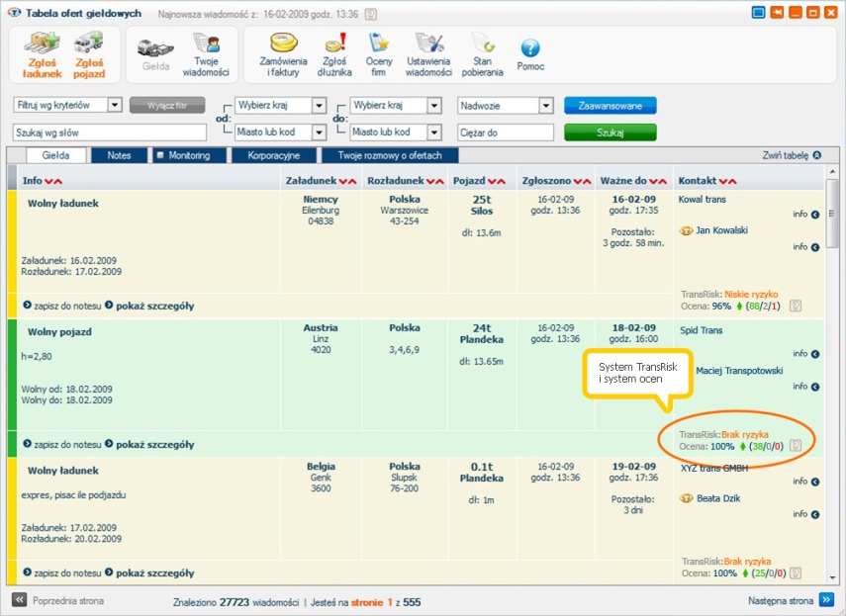Click the Zgłoś dłużnika icon
This screenshot has height=616, width=846.
pyautogui.click(x=334, y=55)
